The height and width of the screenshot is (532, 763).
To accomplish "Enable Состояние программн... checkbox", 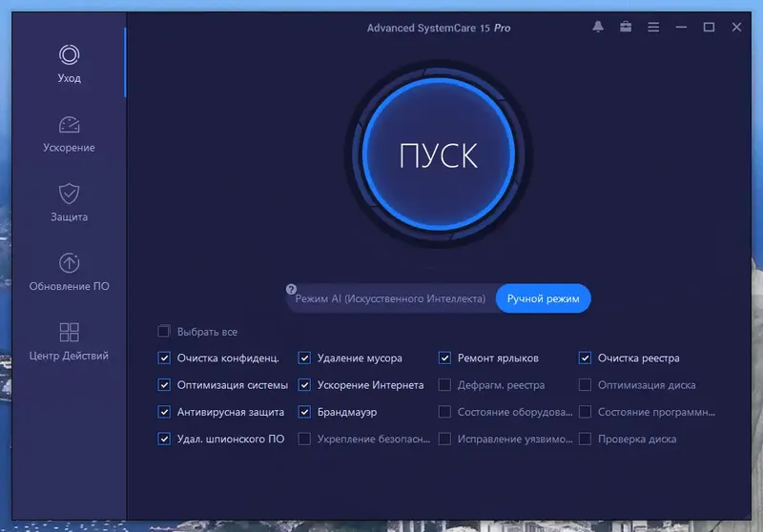I will click(585, 412).
